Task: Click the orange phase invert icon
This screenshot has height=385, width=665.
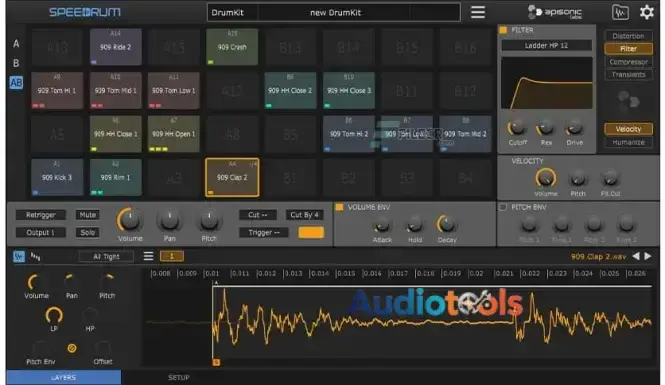Action: 72,348
